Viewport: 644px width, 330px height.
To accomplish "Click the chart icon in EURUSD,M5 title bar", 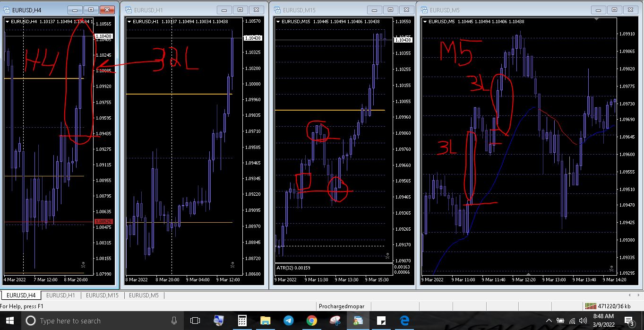I will 424,9.
